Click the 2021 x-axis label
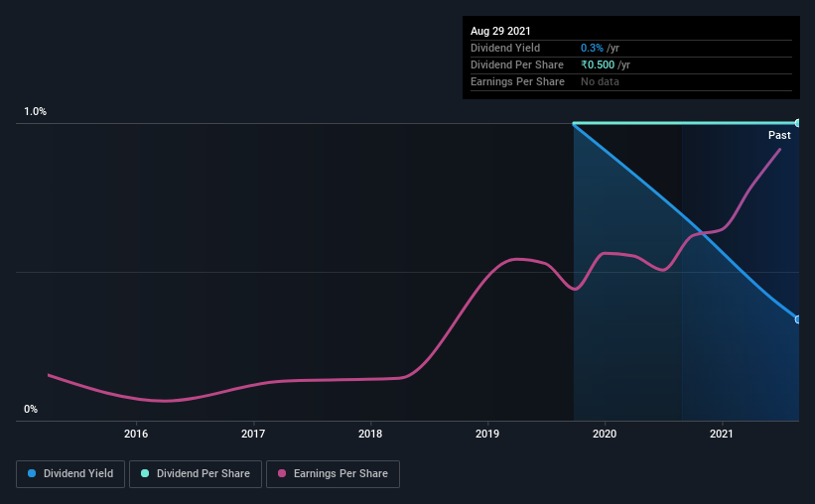815x504 pixels. tap(722, 434)
